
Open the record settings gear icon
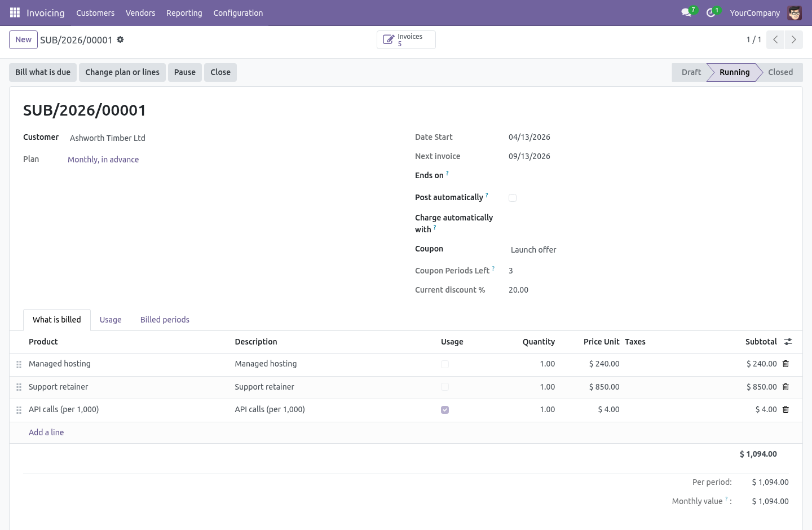point(120,39)
